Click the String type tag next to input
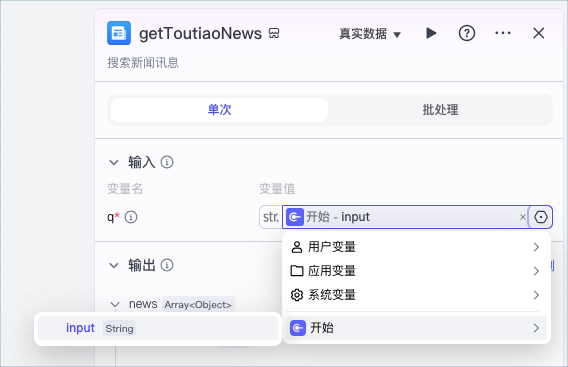The width and height of the screenshot is (568, 367). 119,328
